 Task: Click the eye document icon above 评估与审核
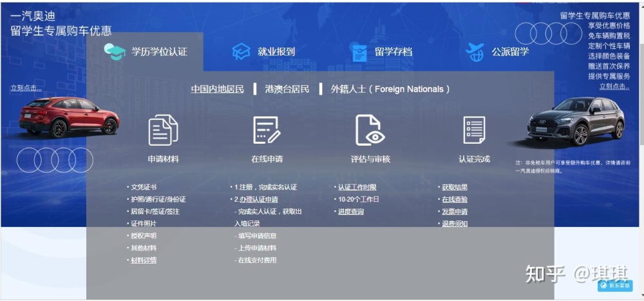point(370,130)
